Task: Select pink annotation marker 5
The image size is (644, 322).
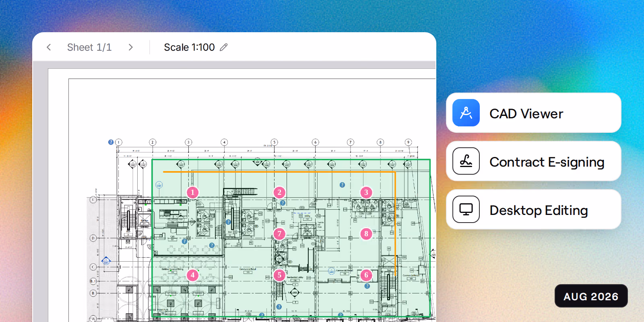Action: coord(279,275)
